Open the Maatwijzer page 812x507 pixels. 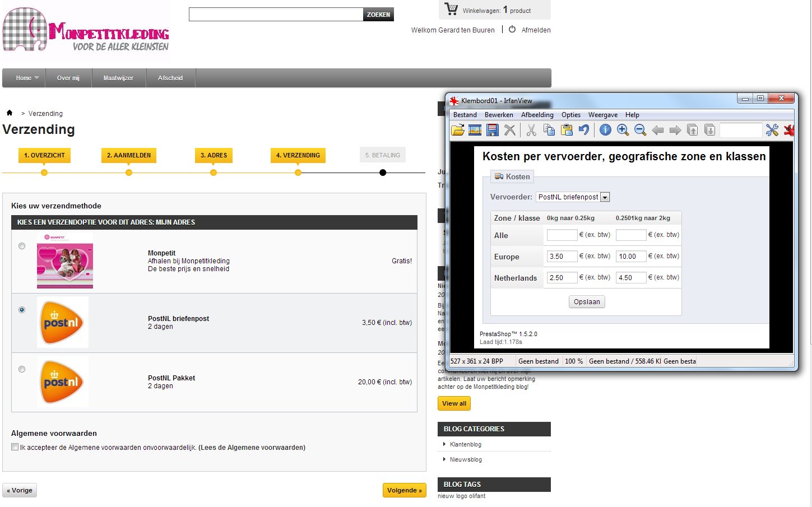tap(118, 78)
